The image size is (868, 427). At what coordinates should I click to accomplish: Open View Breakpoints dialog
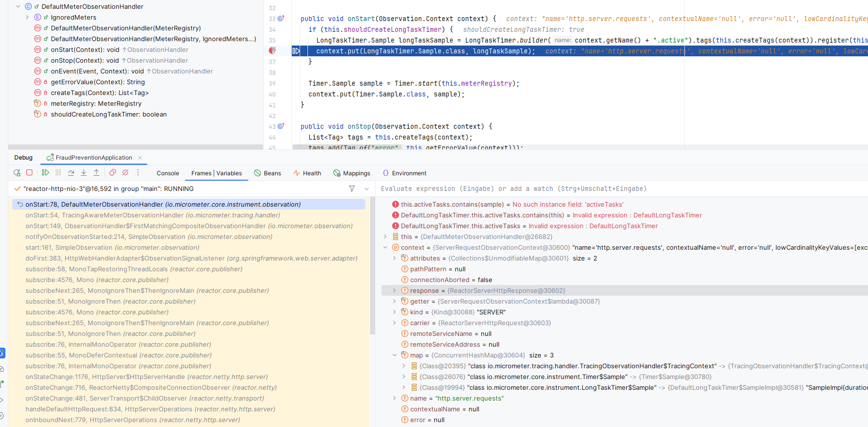tap(113, 173)
